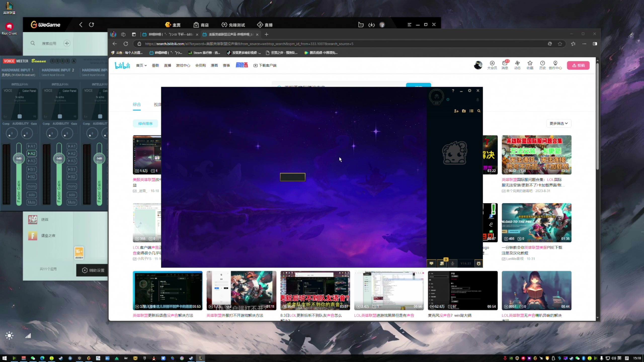
Task: Open friends list view options icon
Action: click(x=471, y=111)
